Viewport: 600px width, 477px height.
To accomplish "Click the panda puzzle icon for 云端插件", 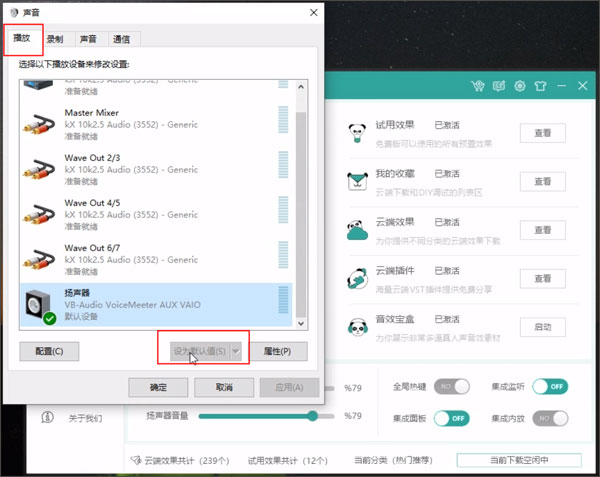I will pos(357,278).
